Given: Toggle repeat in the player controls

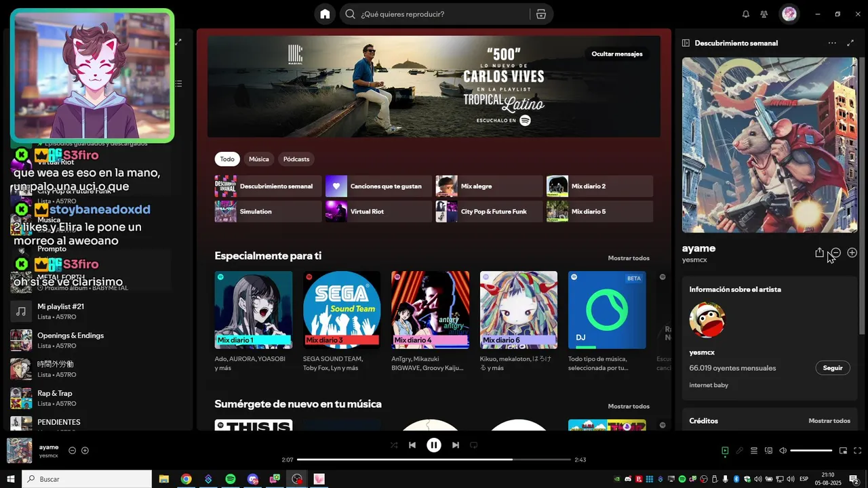Looking at the screenshot, I should 474,445.
